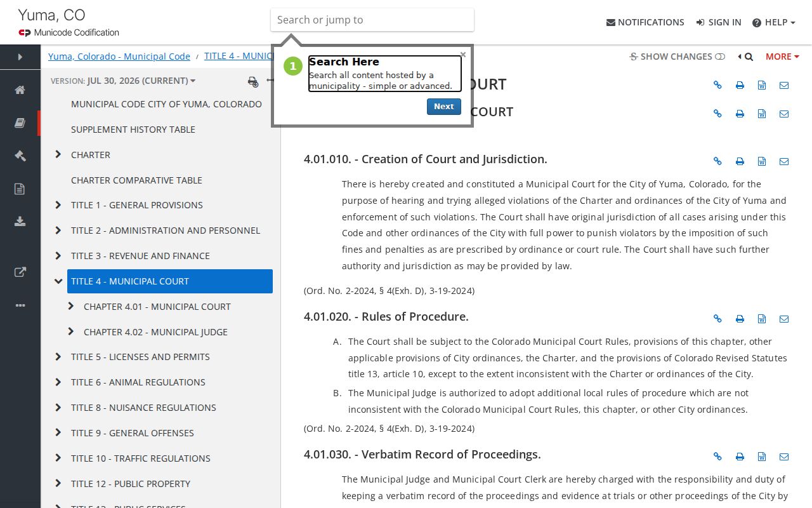Open print options icon beside version selector

tap(253, 81)
